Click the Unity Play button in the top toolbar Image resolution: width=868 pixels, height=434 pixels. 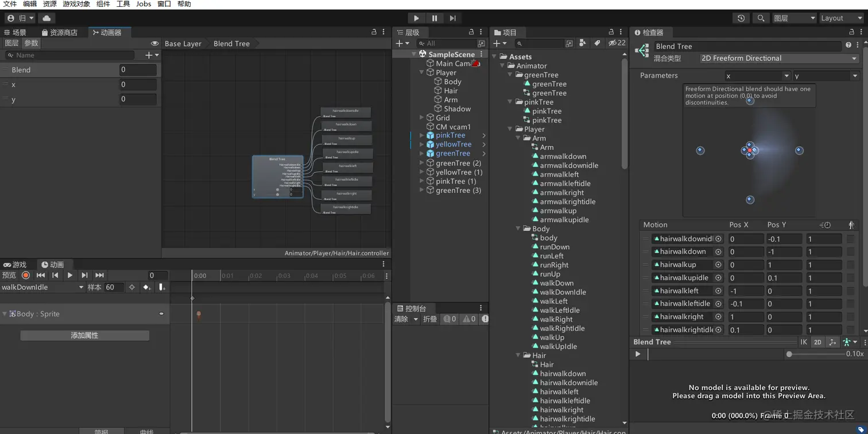click(x=416, y=18)
